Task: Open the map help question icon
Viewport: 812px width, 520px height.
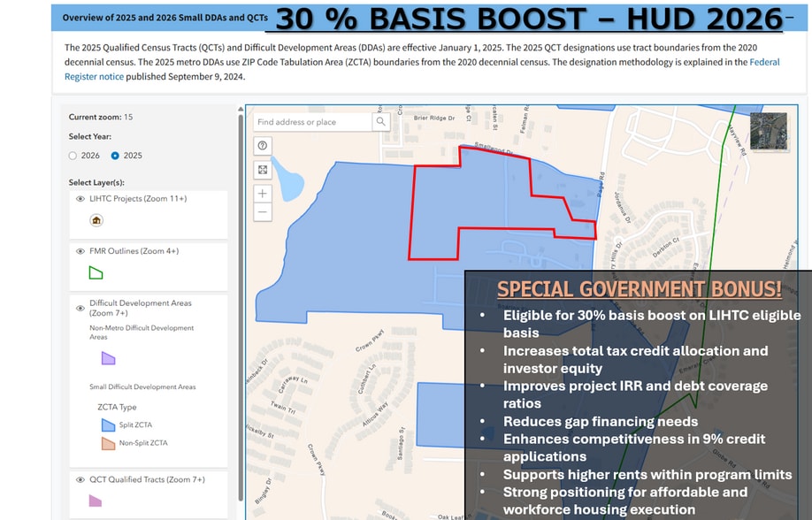Action: (x=263, y=146)
